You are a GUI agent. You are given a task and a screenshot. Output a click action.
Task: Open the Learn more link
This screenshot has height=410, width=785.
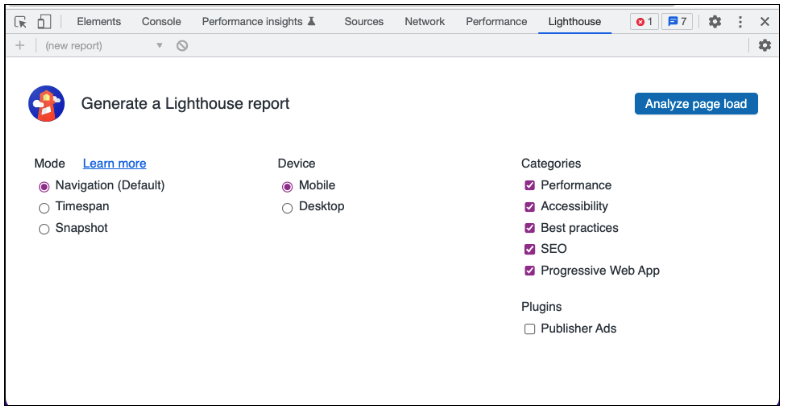pyautogui.click(x=115, y=164)
